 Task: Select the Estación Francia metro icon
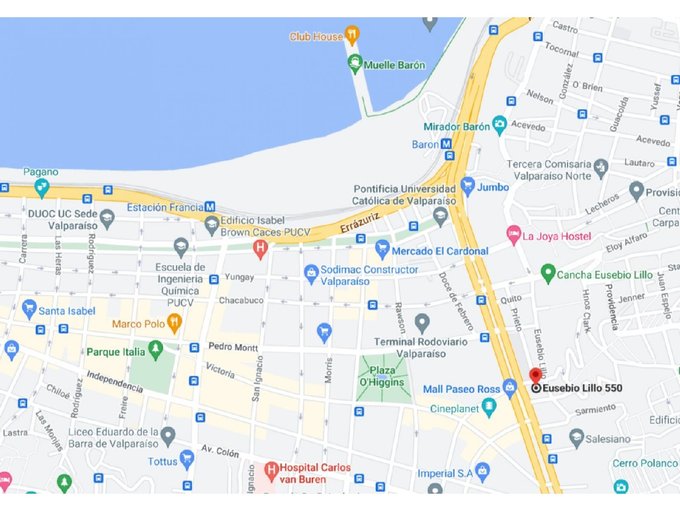210,207
